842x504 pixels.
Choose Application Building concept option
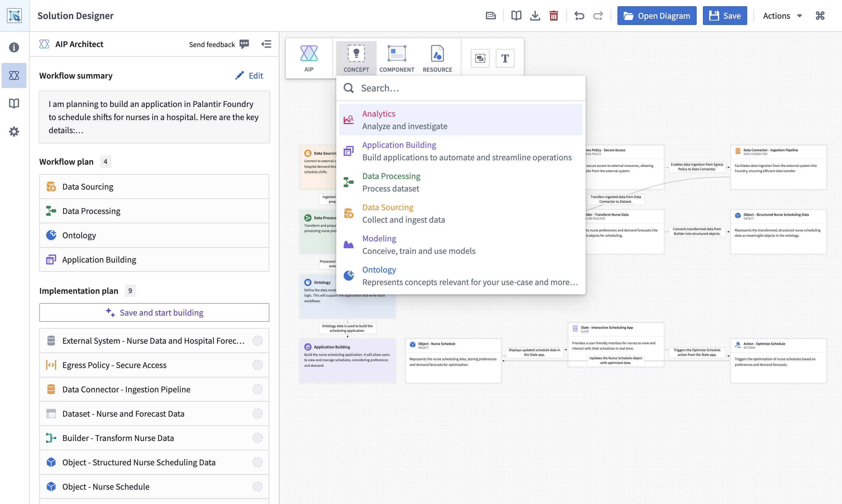point(461,151)
